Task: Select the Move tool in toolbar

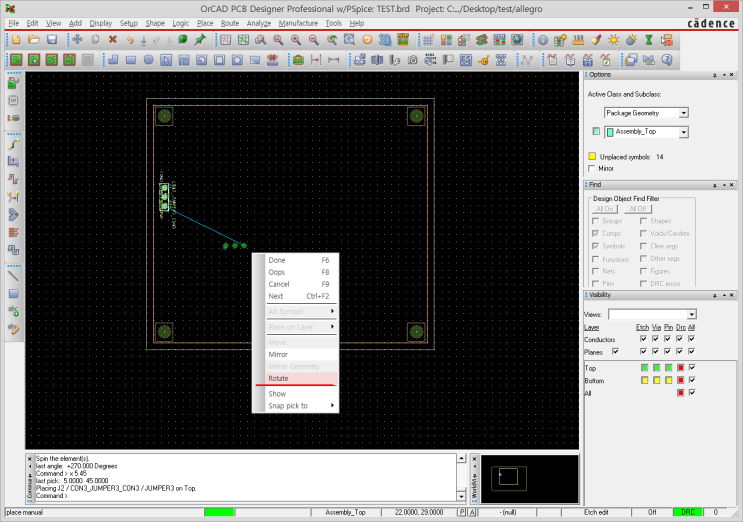Action: 77,40
